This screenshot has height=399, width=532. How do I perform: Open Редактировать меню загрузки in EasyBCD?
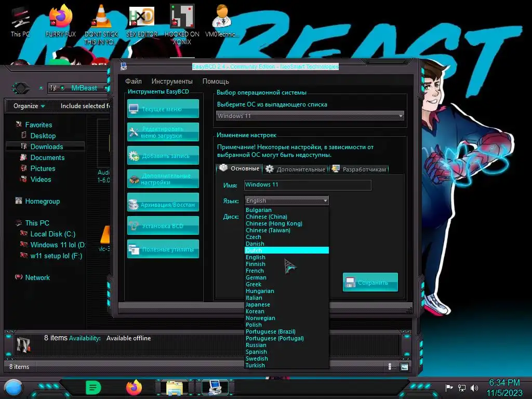click(x=163, y=132)
